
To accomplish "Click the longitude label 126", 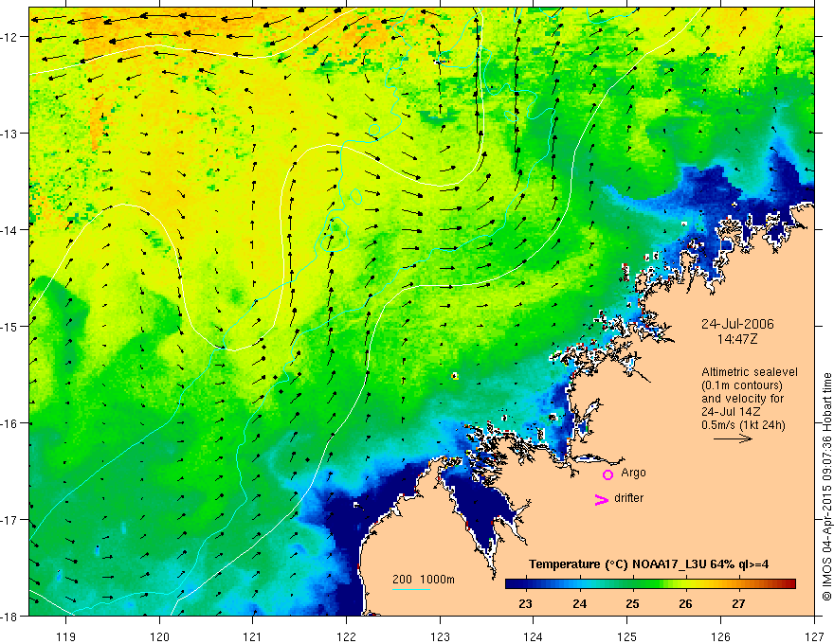I will pyautogui.click(x=720, y=636).
